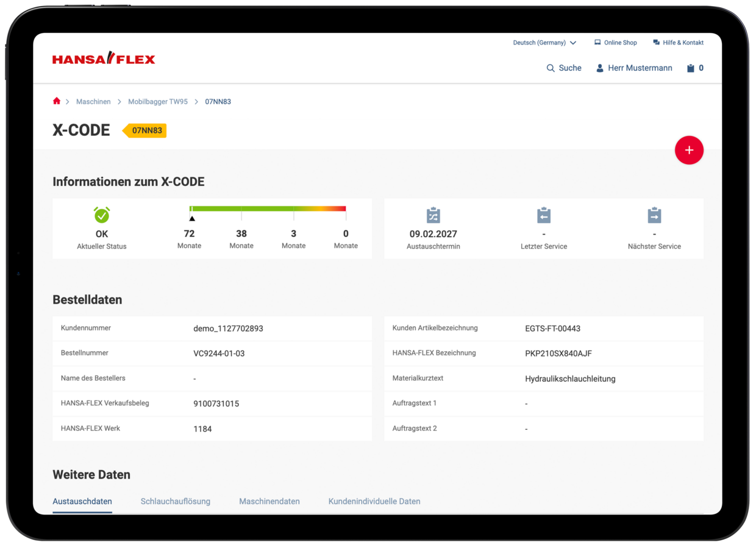This screenshot has width=756, height=548.
Task: Click the 'Name des Bestellers' label
Action: (93, 378)
